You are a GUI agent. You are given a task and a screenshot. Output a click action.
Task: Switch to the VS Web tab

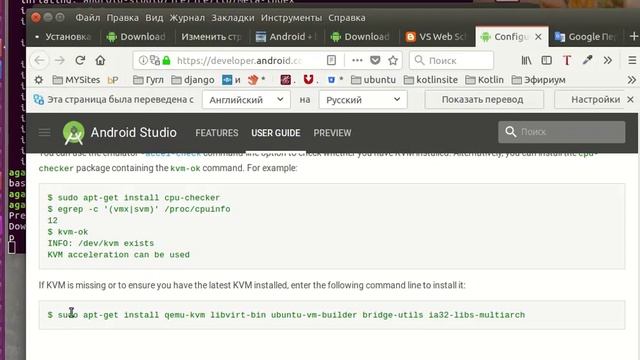tap(436, 37)
